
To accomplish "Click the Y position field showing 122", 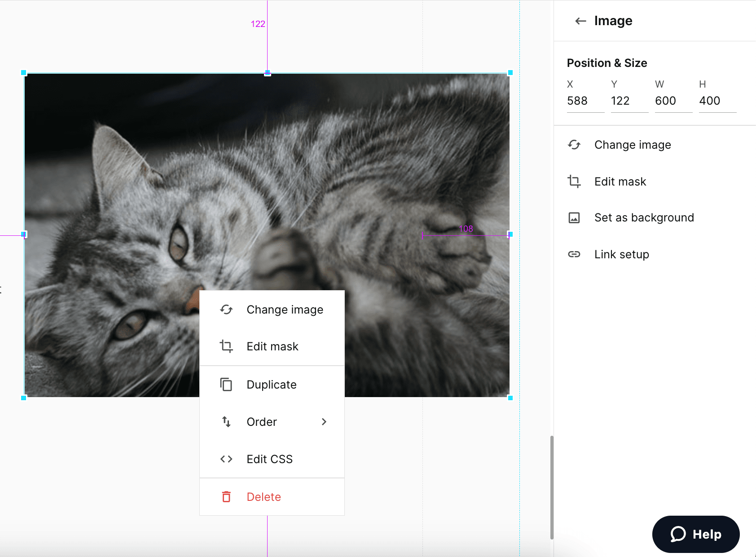I will point(630,101).
